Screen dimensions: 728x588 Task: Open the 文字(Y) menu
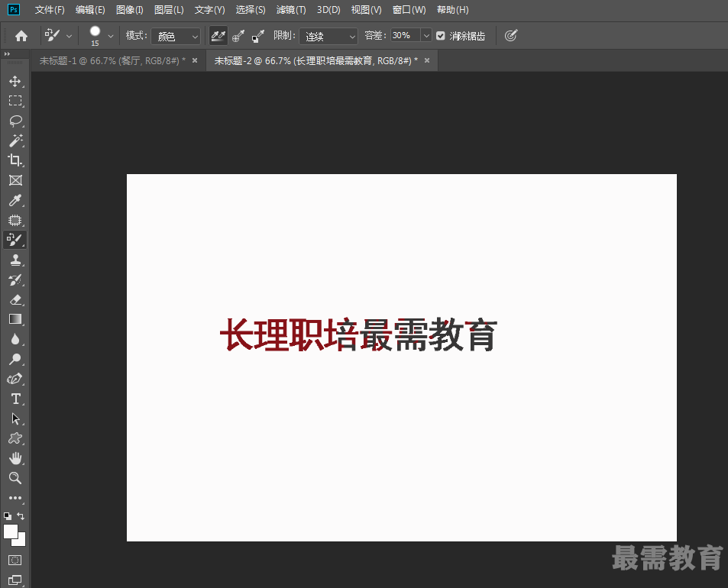click(x=209, y=10)
